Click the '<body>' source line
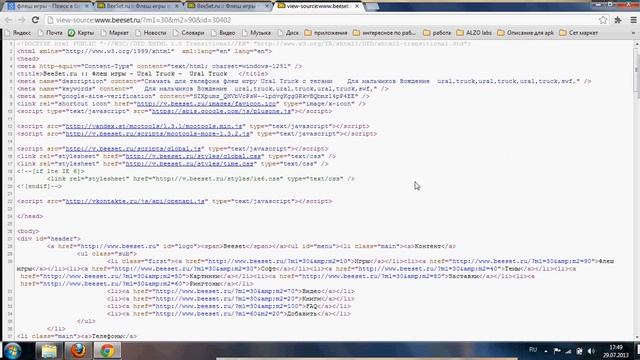640x360 pixels. pyautogui.click(x=28, y=231)
